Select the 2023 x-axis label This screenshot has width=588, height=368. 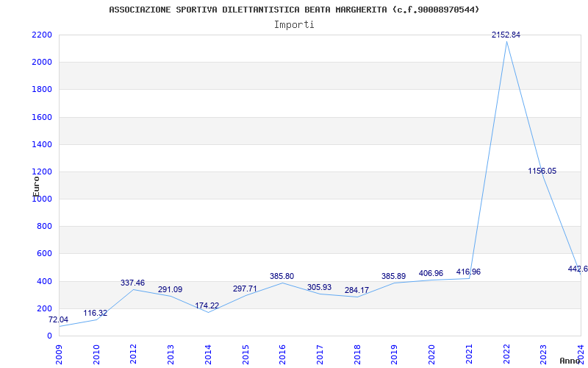tap(544, 355)
